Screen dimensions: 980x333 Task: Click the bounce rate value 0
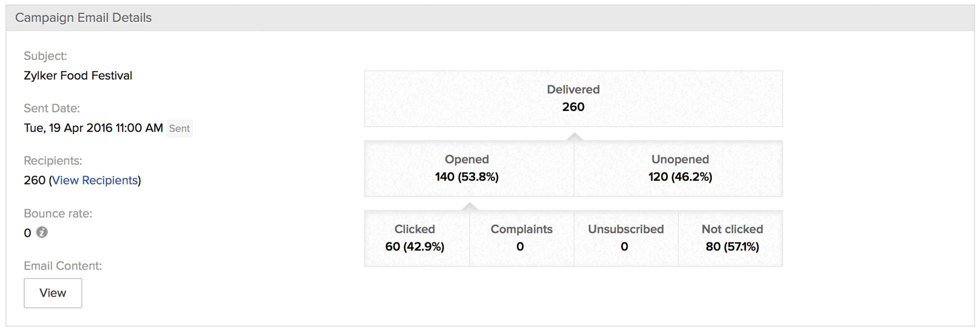(x=27, y=233)
